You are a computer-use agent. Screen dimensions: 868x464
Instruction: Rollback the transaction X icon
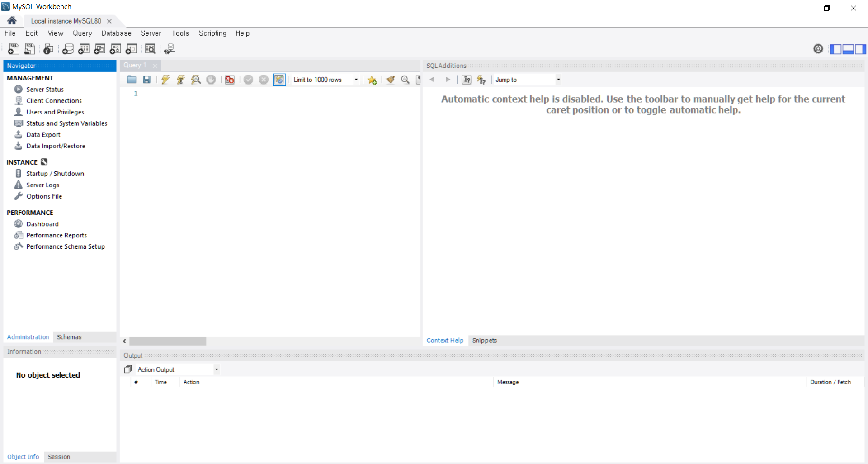[x=264, y=80]
